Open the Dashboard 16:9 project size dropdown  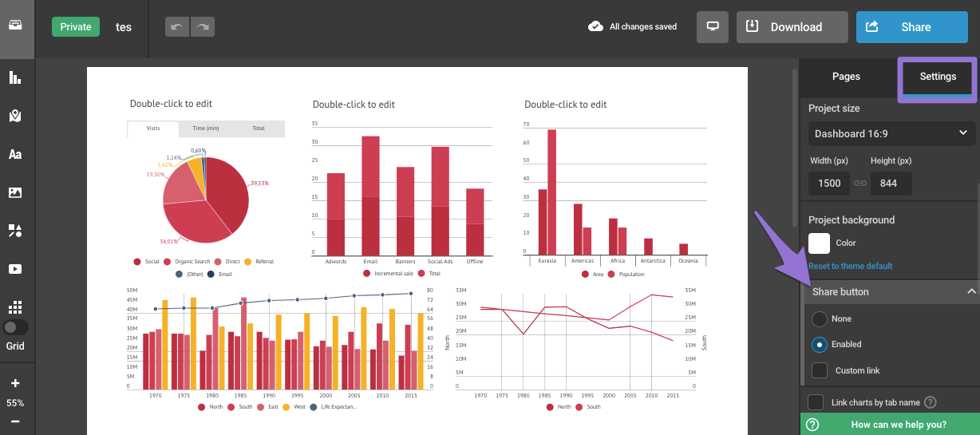891,133
